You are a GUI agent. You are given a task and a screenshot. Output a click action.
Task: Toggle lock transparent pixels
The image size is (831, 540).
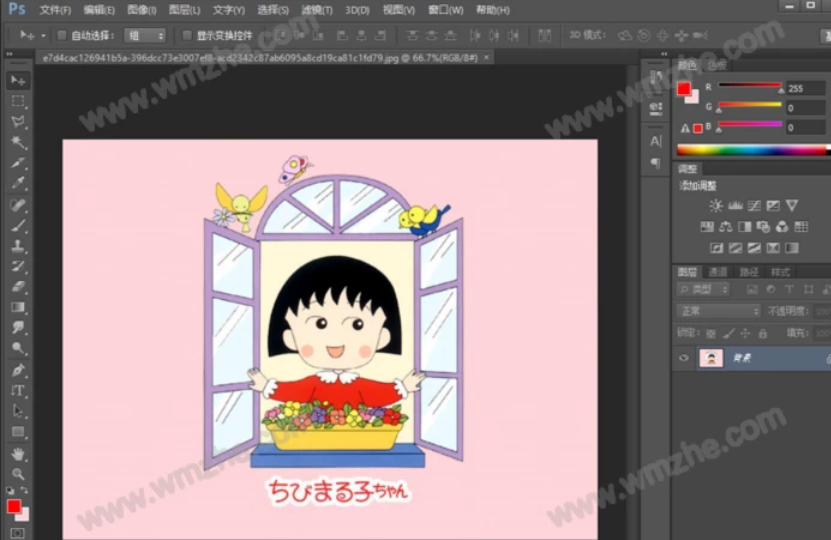[x=711, y=333]
